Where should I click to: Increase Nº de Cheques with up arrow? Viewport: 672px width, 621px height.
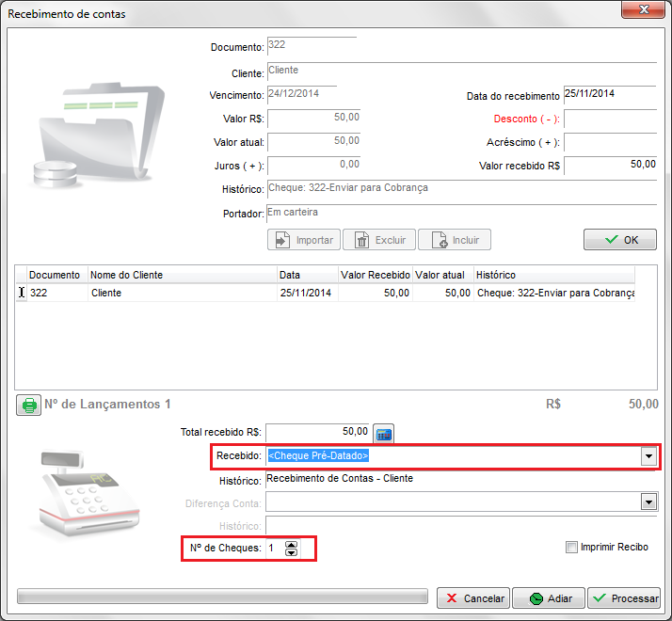point(291,543)
